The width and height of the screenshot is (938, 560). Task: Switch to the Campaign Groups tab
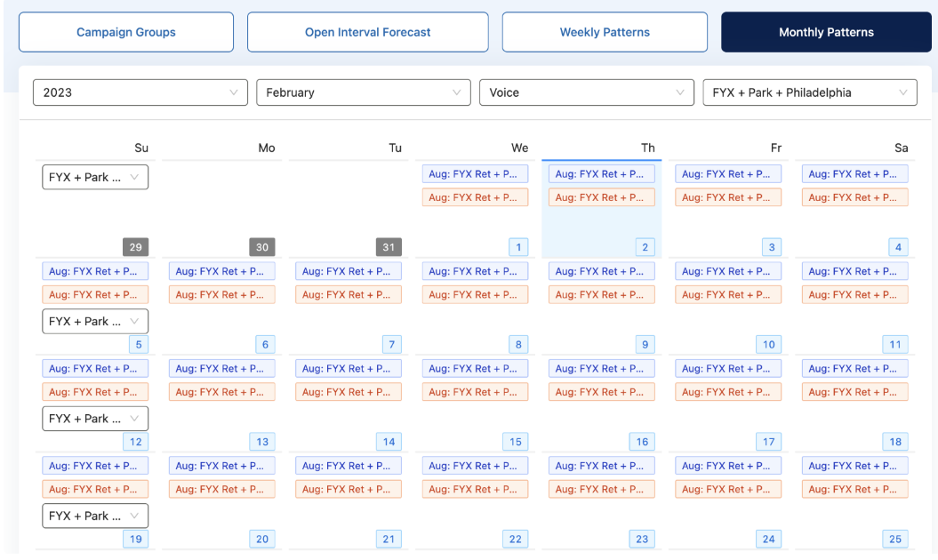[125, 31]
